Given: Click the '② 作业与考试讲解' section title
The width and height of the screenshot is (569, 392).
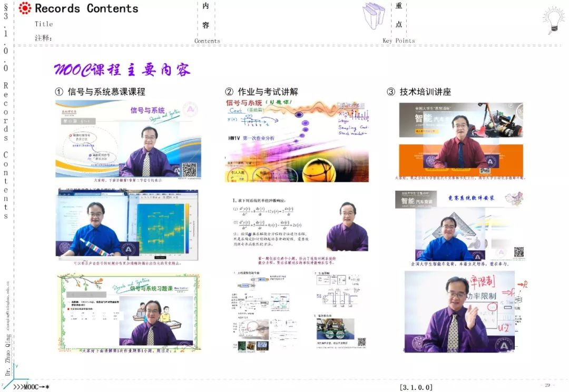Looking at the screenshot, I should [262, 92].
